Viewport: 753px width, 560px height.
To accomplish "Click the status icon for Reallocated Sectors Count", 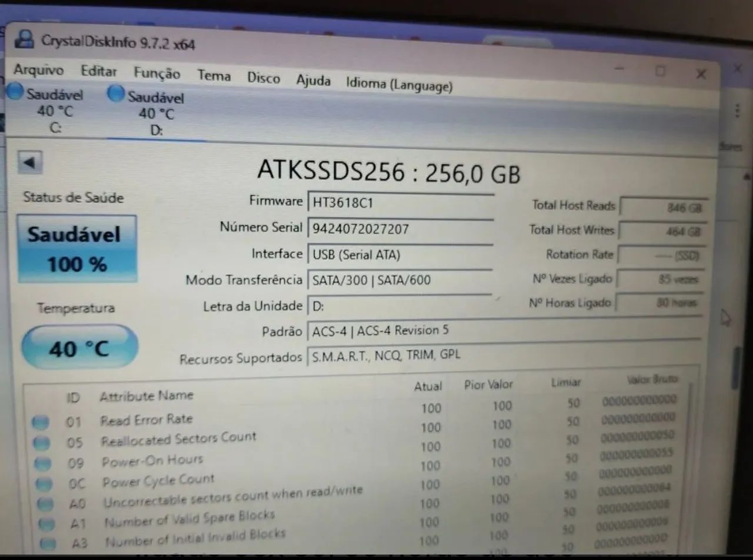I will [41, 442].
